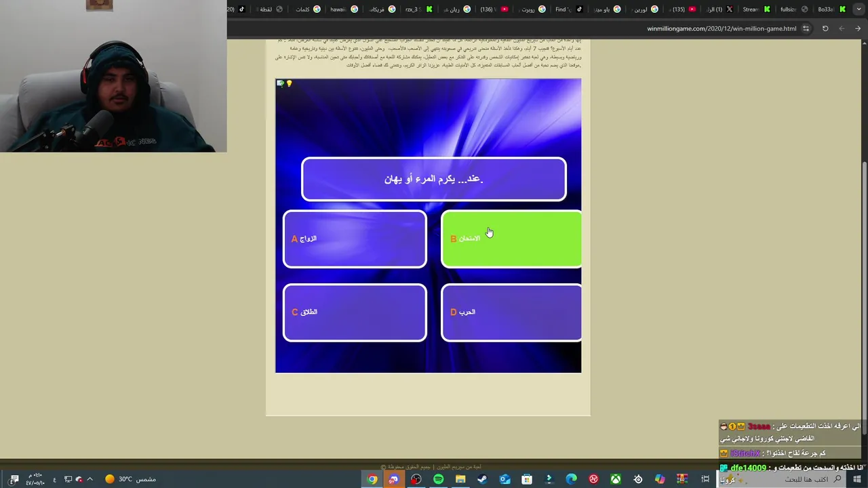Click chat message from dfe14009

791,473
